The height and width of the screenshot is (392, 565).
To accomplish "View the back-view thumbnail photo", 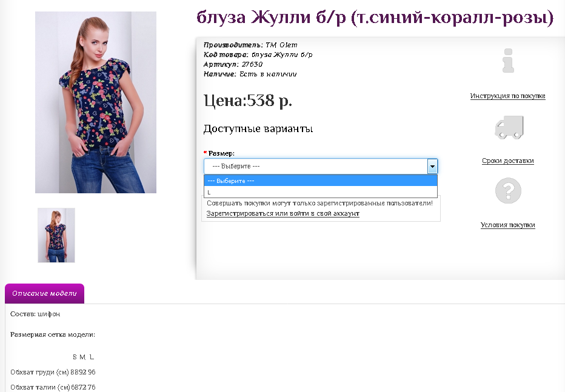I will (56, 235).
